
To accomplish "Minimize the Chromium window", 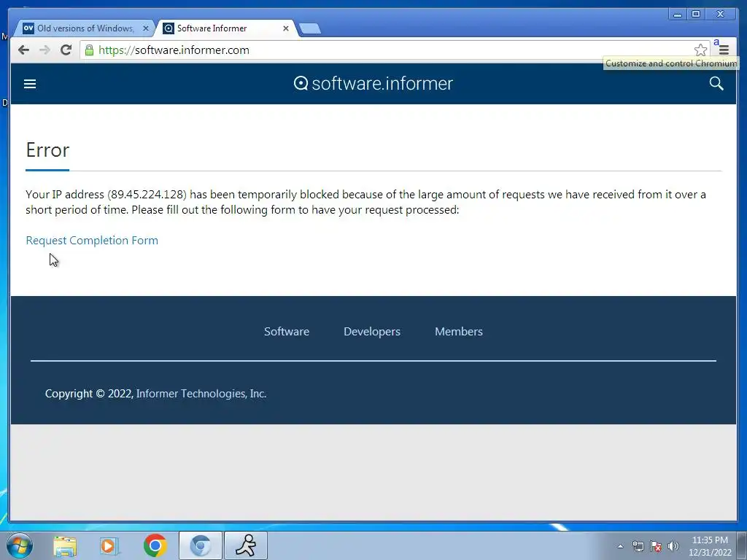I will [678, 15].
